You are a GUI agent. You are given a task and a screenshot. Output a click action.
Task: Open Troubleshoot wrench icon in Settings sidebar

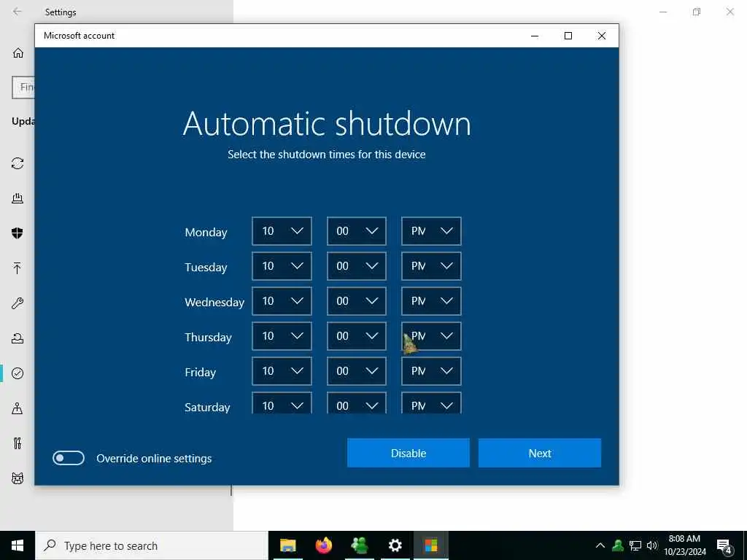click(18, 303)
